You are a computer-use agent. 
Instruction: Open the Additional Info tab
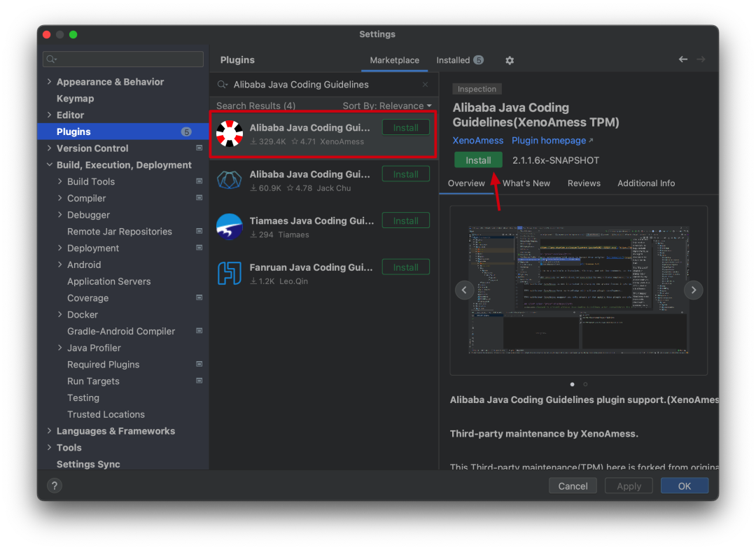[x=646, y=183]
